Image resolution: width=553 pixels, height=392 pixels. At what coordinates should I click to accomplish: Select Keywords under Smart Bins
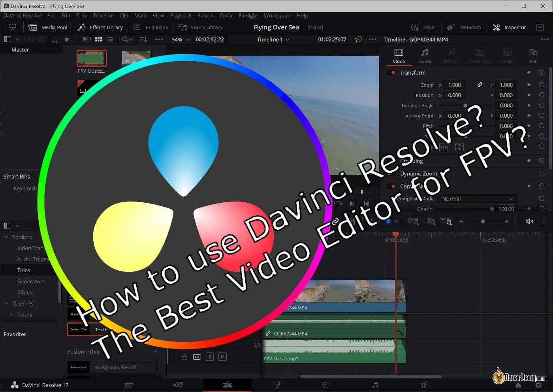pyautogui.click(x=25, y=188)
